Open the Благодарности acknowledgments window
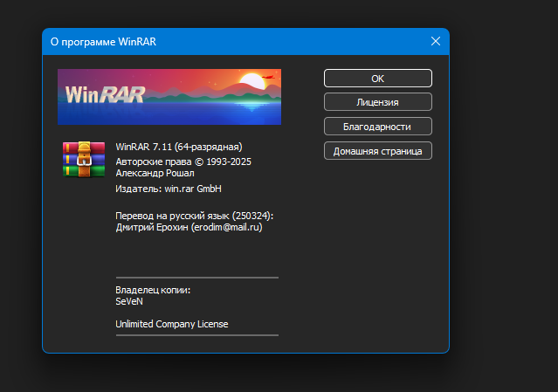 378,127
